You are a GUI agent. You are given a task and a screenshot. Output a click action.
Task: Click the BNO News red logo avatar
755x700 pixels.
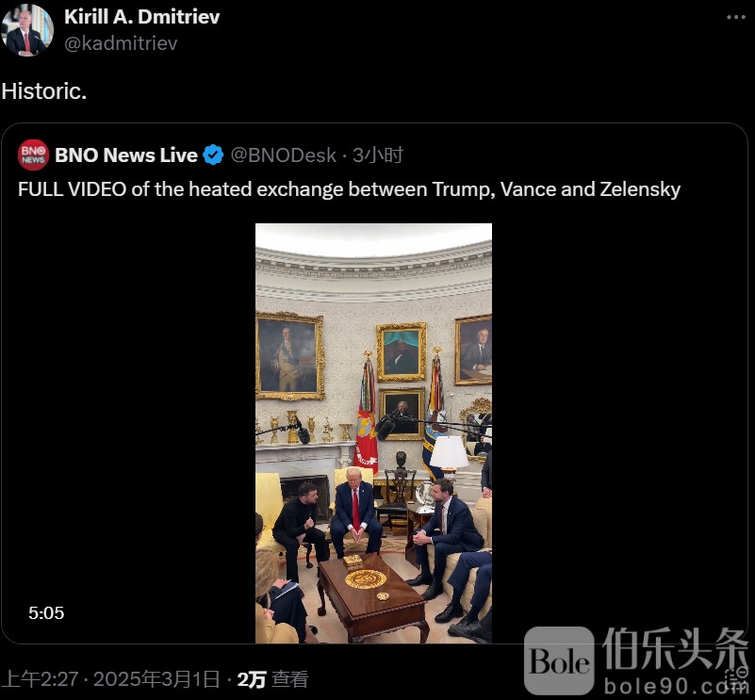(33, 155)
